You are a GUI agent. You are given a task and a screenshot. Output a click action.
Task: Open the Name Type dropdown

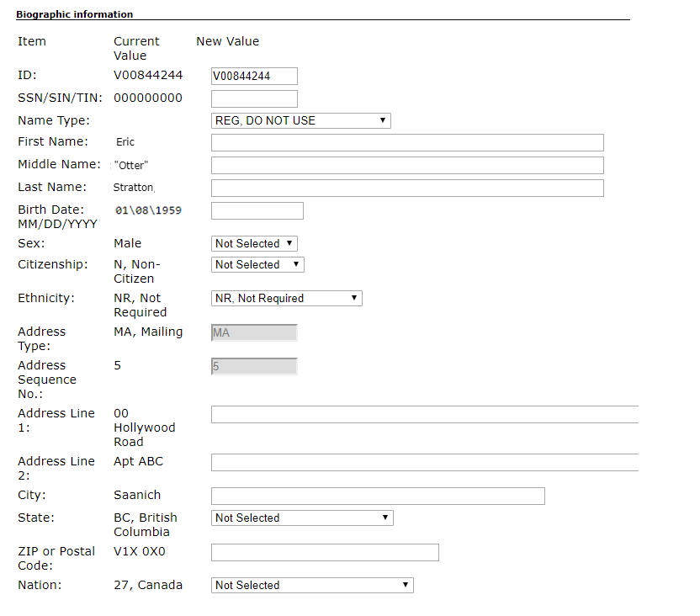click(x=300, y=120)
